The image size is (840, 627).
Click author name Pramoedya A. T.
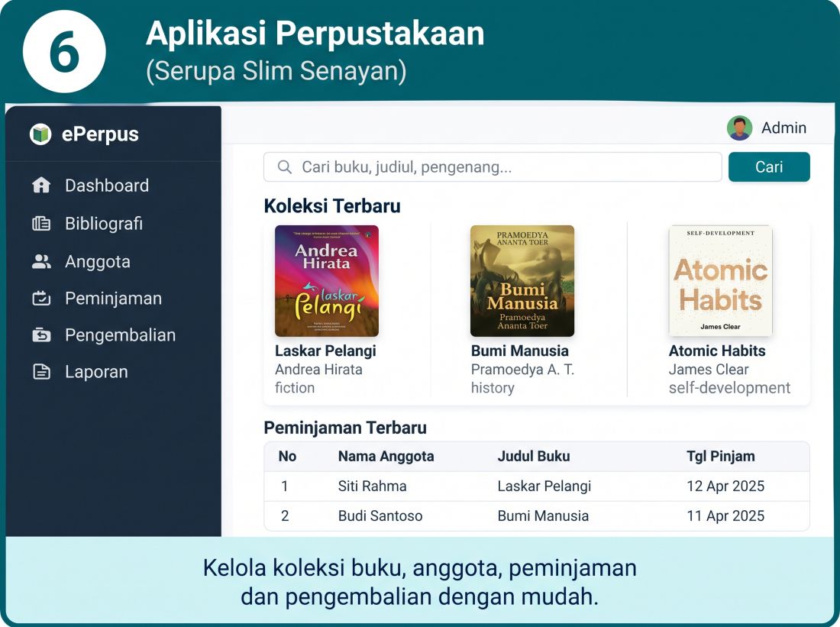coord(522,370)
